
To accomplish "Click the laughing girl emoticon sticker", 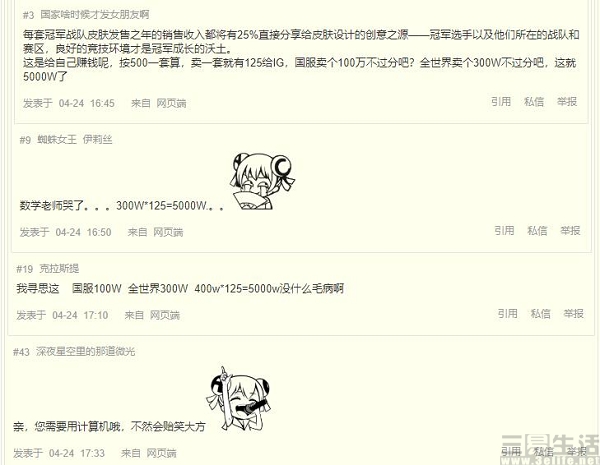I will tap(239, 399).
